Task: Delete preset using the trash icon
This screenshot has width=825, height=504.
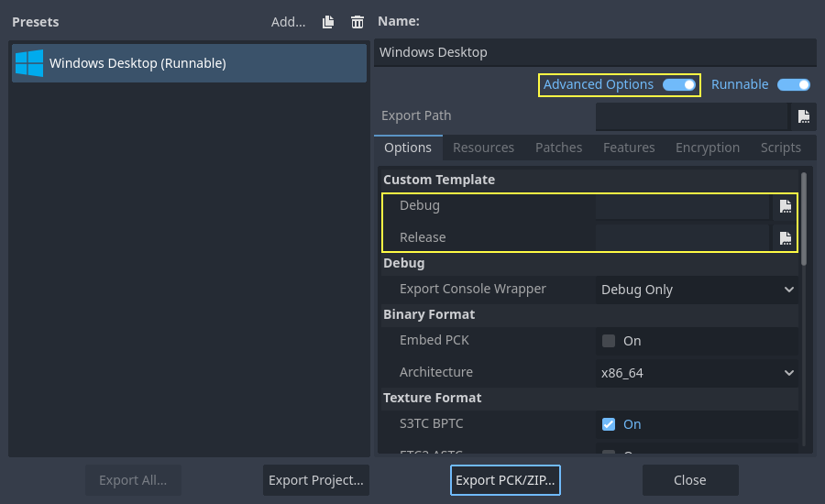Action: click(357, 22)
